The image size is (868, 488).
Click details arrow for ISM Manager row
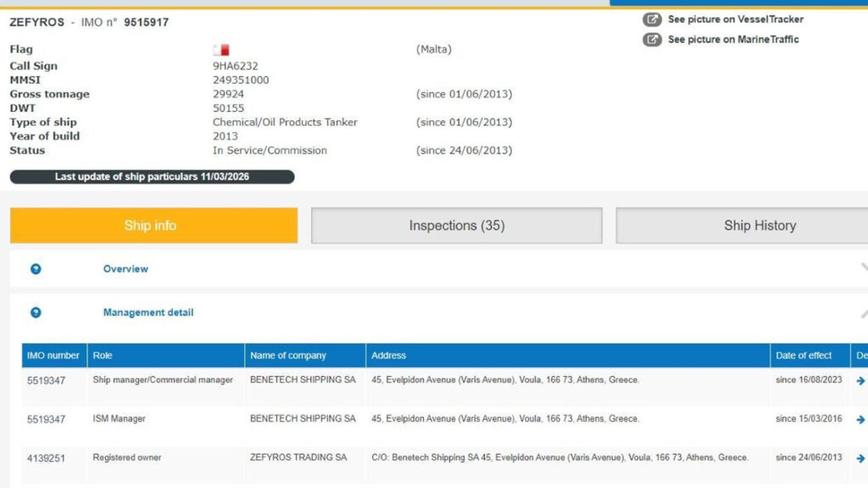[x=860, y=420]
